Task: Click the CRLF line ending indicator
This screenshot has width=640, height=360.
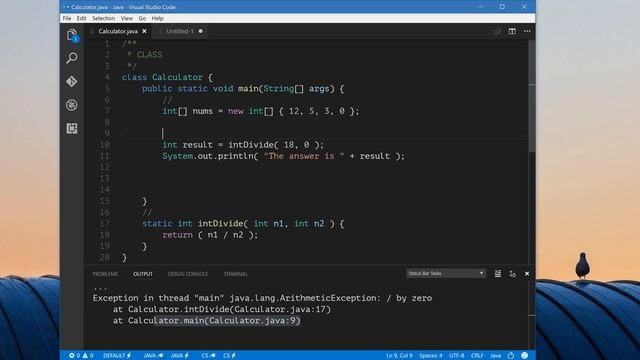Action: 477,356
